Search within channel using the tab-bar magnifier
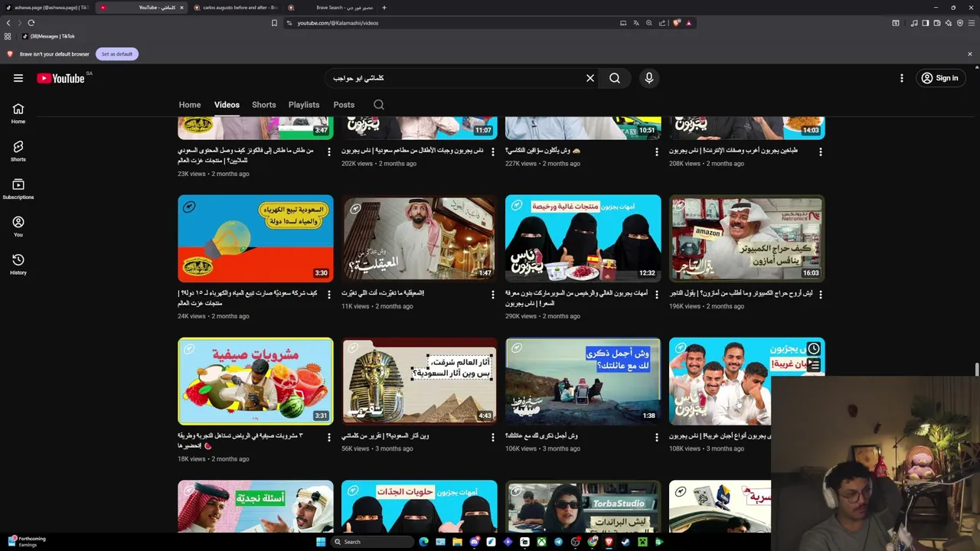 379,105
